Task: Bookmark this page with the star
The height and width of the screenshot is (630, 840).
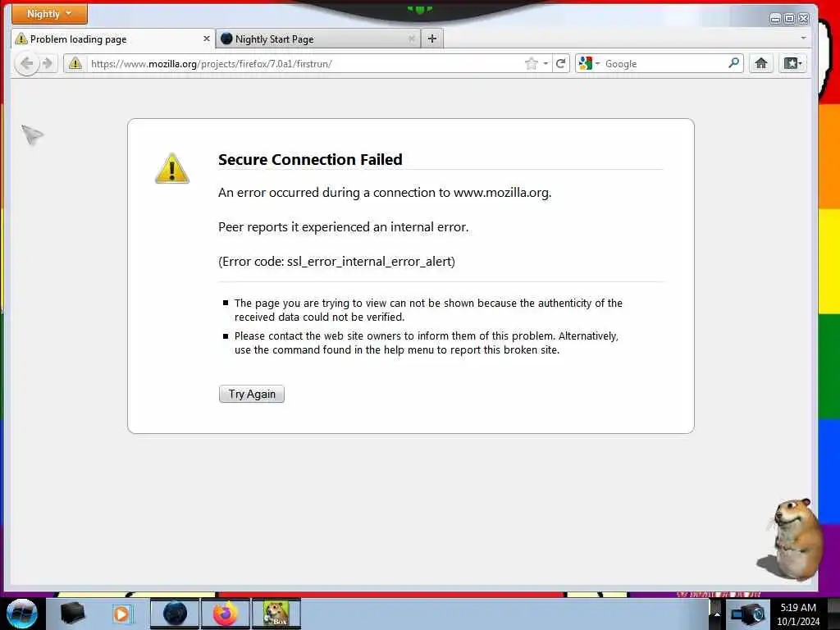Action: (x=531, y=64)
